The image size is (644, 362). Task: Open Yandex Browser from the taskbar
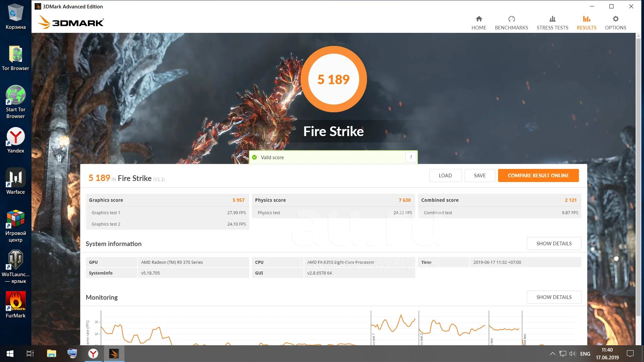coord(93,354)
